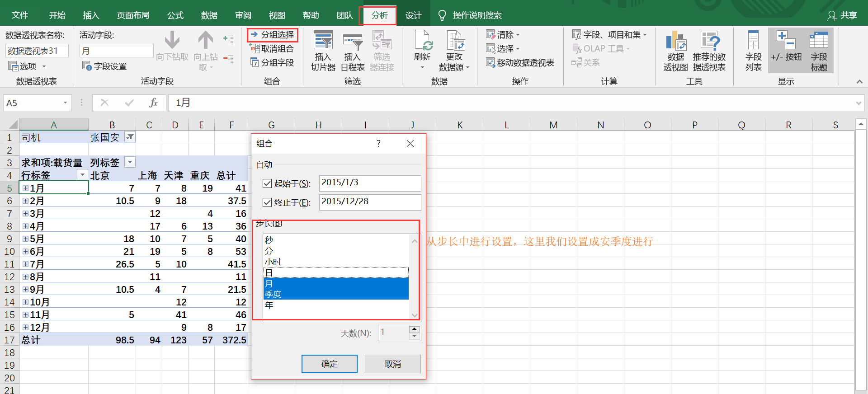The height and width of the screenshot is (394, 868).
Task: Click the 确定 button
Action: click(330, 364)
